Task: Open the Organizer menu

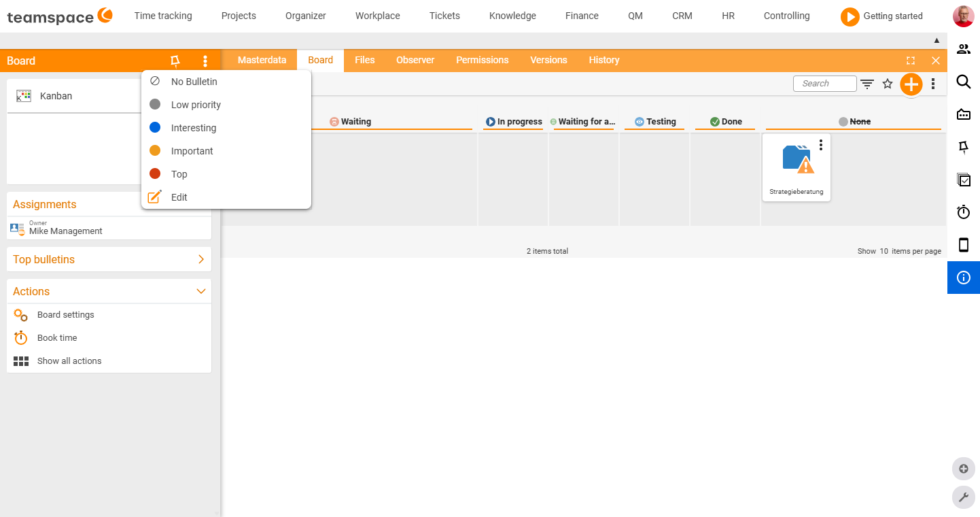Action: coord(306,16)
